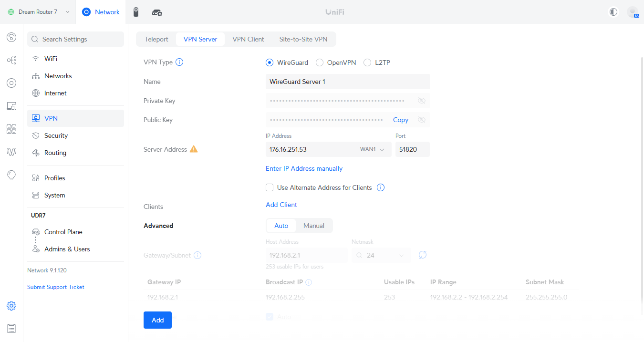Click the Gateway/Subnet info icon
This screenshot has width=644, height=342.
[x=197, y=255]
